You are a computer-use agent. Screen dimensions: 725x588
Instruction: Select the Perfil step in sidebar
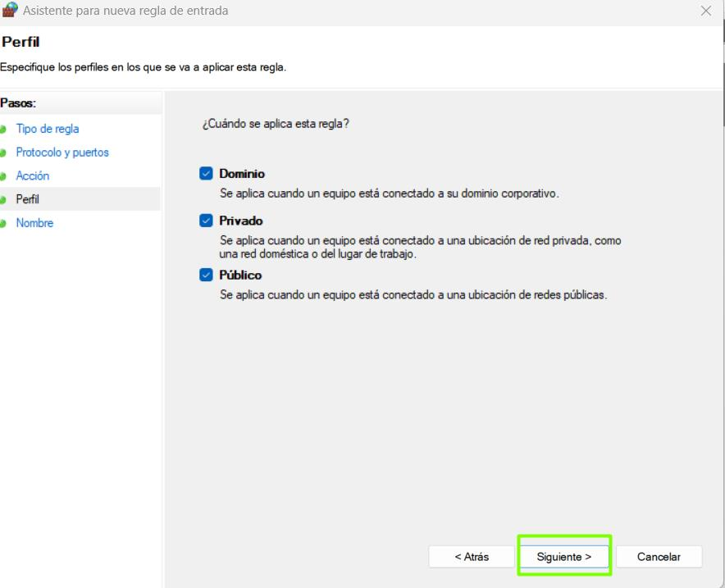click(x=27, y=199)
